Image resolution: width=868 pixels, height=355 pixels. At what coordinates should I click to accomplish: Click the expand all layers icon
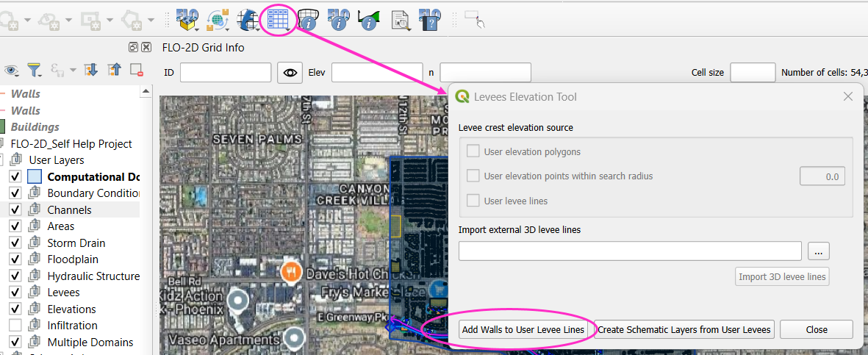coord(91,70)
